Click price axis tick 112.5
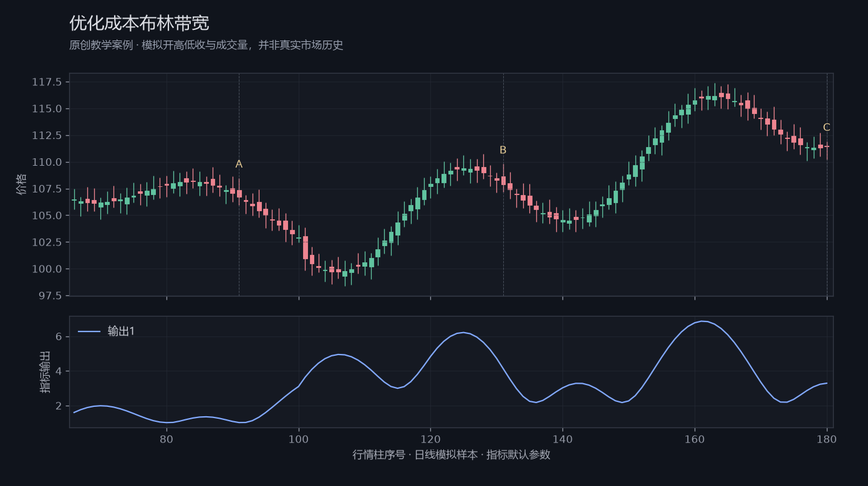 pos(47,136)
